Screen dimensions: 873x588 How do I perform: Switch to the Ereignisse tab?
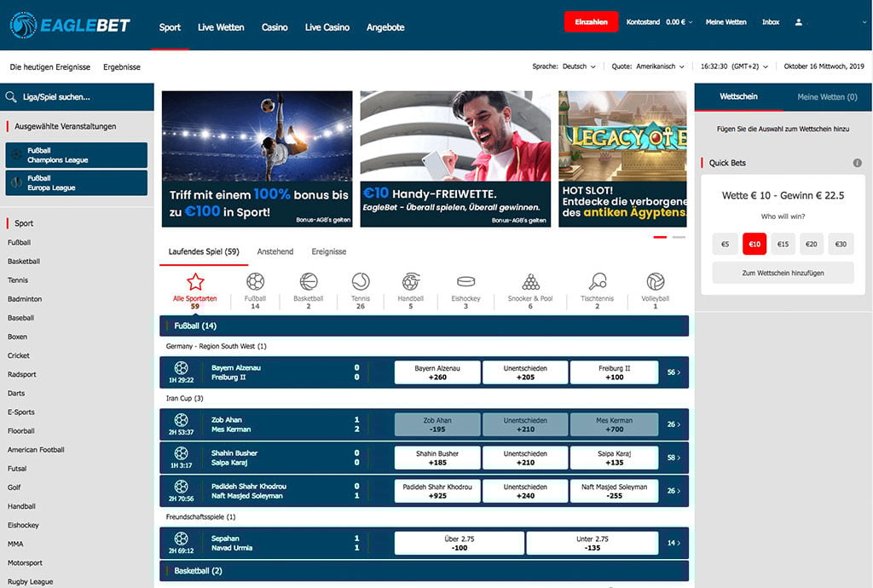click(329, 251)
